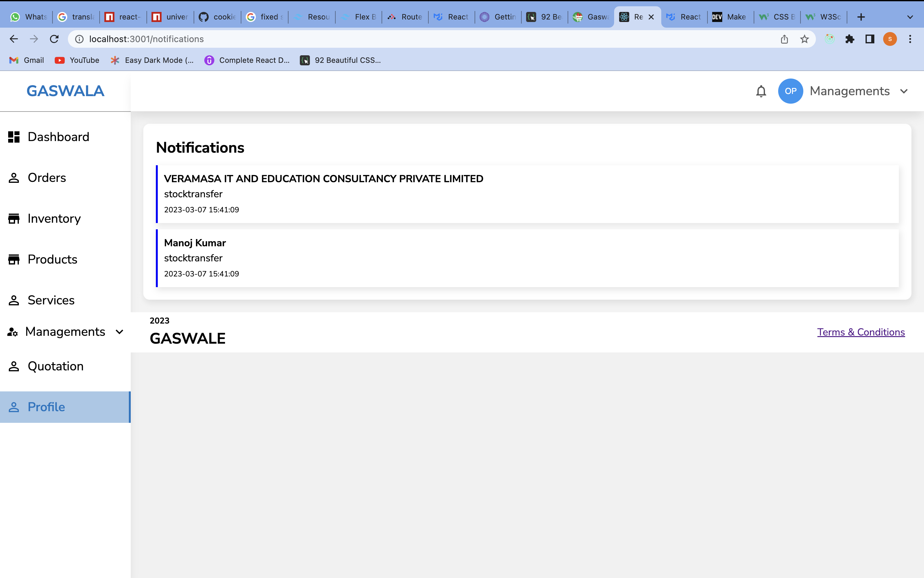The height and width of the screenshot is (578, 924).
Task: Toggle the browser side panel
Action: point(870,39)
